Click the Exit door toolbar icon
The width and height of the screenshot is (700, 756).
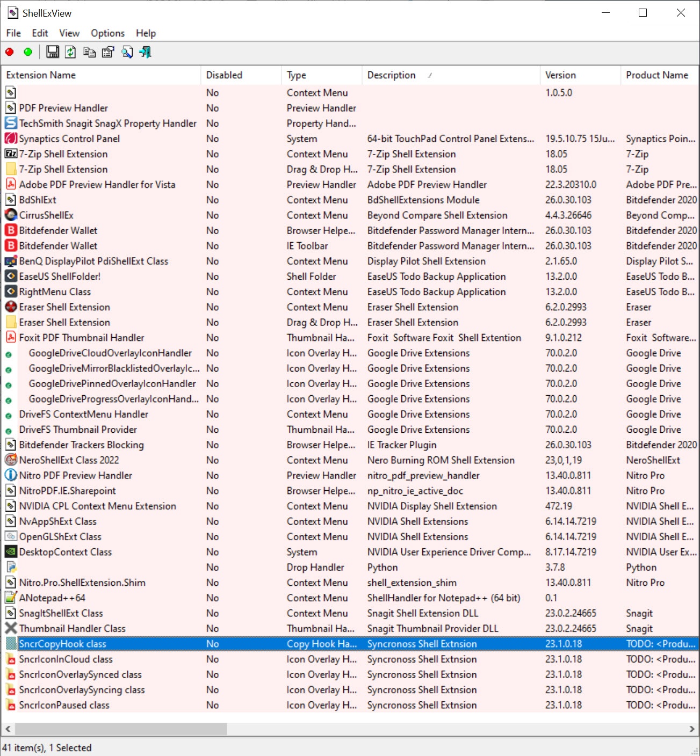pos(145,52)
